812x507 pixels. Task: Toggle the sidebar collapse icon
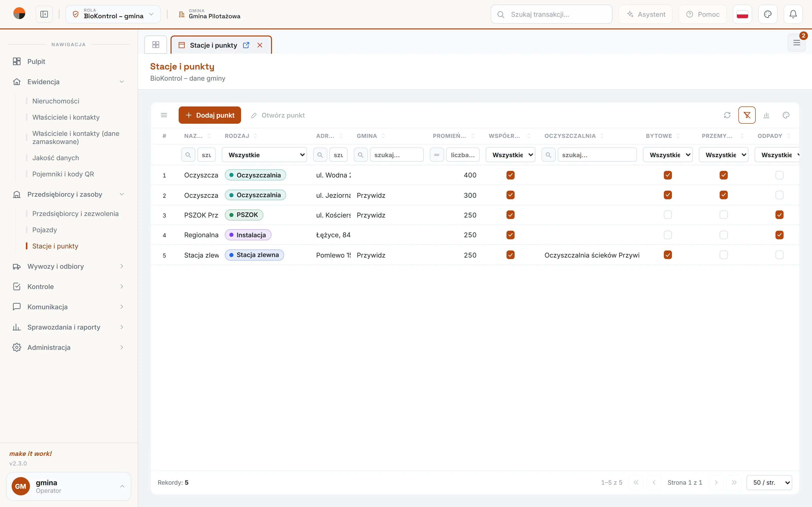point(44,14)
